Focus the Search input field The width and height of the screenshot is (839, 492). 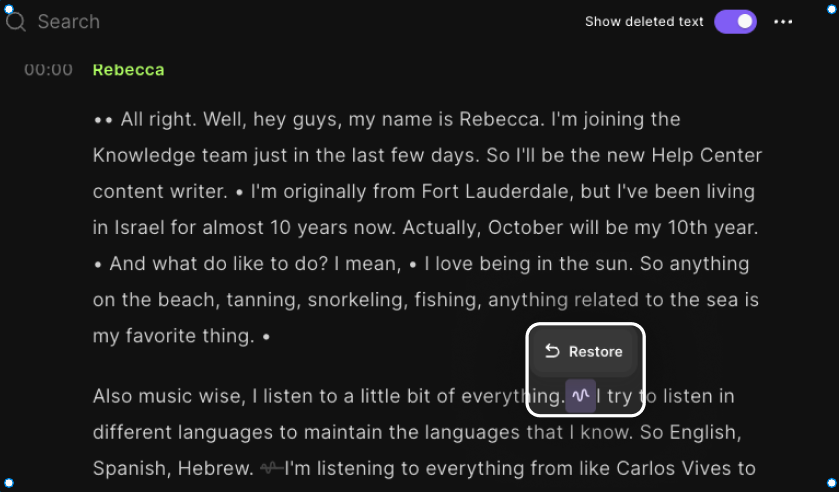coord(161,21)
